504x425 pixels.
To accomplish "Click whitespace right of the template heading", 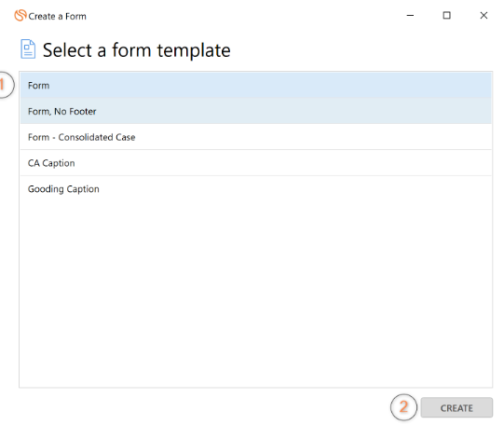I will (360, 50).
